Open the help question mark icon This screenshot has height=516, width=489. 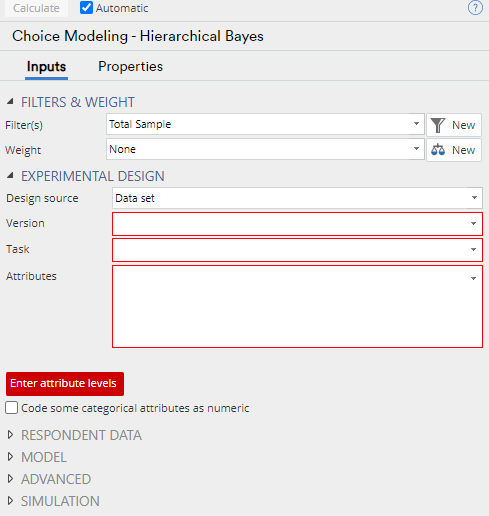(475, 8)
